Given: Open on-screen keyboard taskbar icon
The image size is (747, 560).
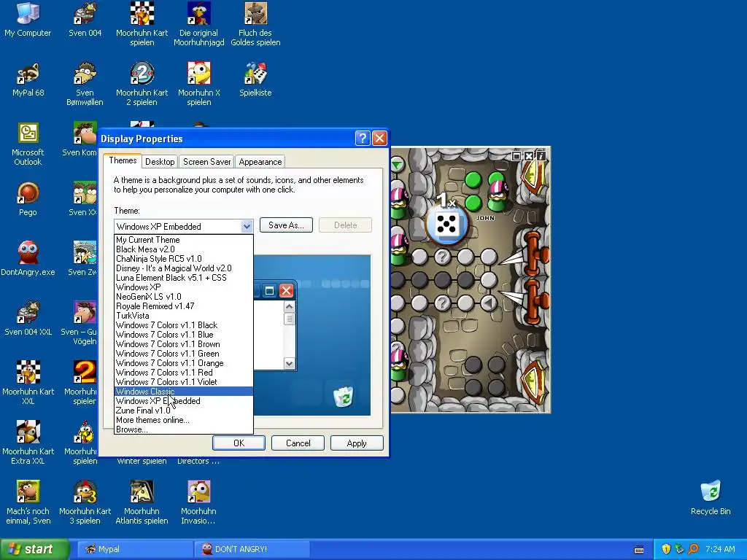Looking at the screenshot, I should click(x=639, y=550).
